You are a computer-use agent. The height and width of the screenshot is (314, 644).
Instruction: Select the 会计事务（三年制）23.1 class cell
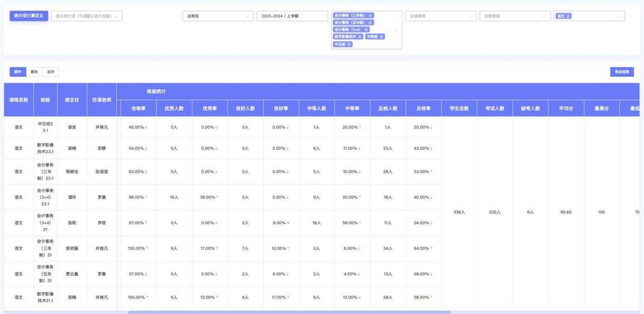45,171
